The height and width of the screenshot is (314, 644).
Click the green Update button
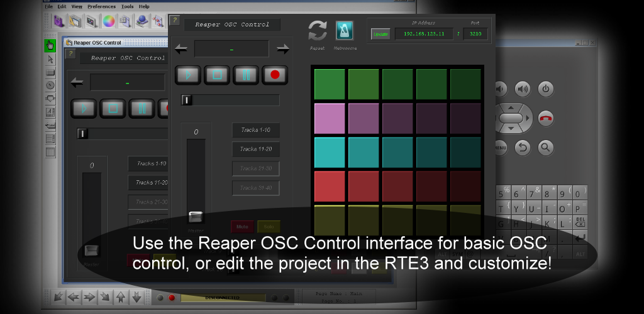(380, 34)
